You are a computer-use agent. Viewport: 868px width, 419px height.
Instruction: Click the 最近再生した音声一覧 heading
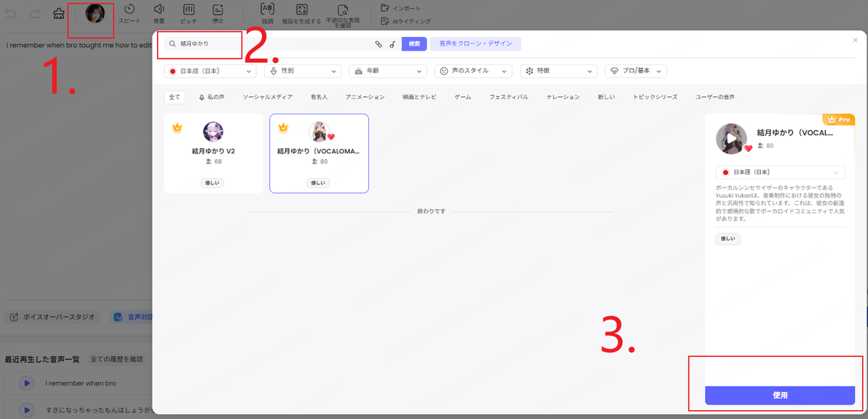click(42, 359)
